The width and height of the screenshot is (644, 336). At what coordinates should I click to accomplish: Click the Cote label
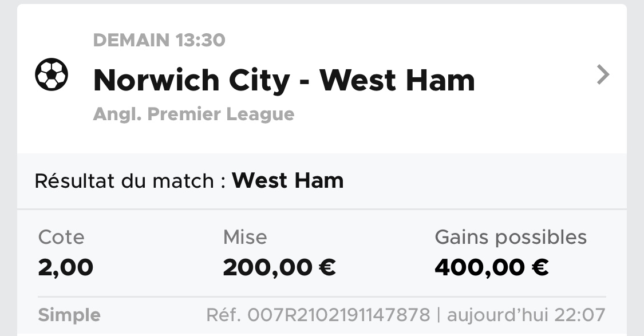[x=61, y=237]
